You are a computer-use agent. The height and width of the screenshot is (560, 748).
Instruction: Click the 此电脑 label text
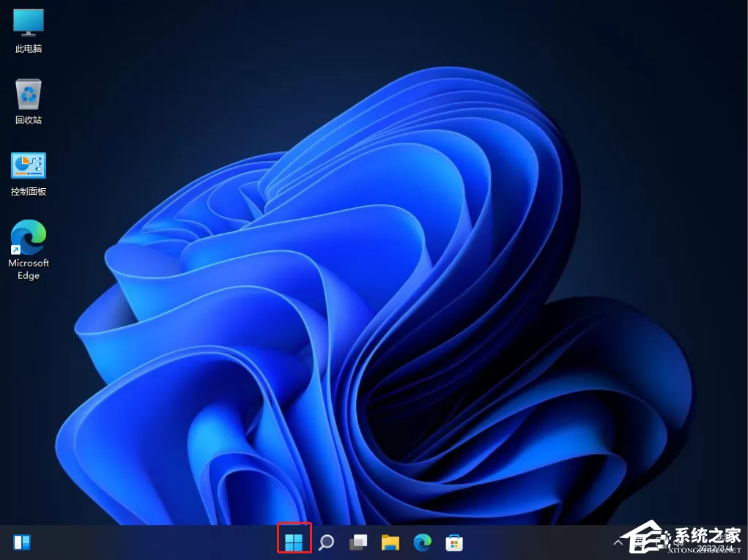29,48
